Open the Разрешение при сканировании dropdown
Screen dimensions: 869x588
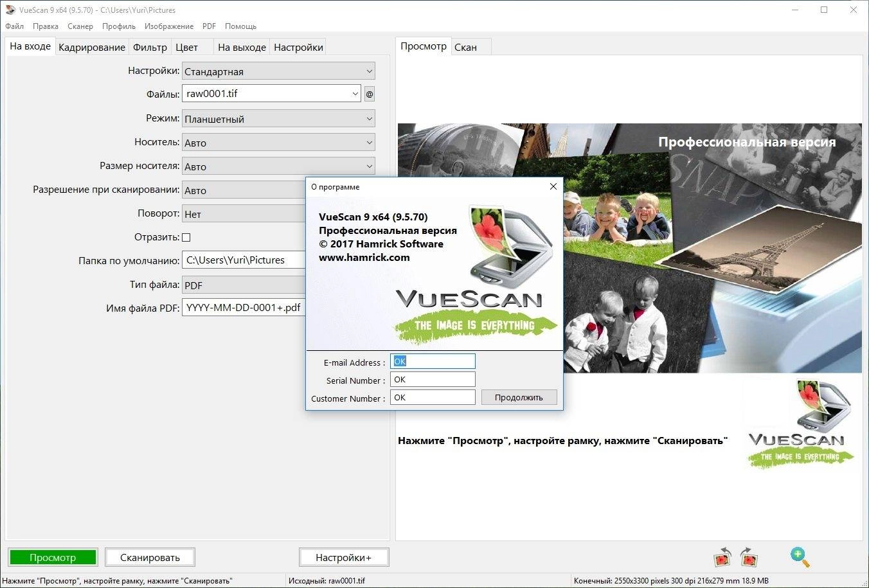click(x=244, y=190)
